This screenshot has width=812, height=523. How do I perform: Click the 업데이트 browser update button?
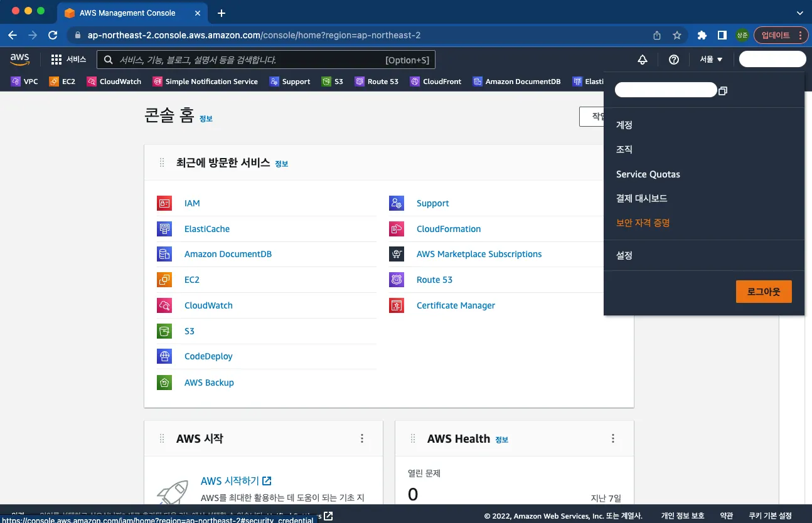tap(781, 35)
